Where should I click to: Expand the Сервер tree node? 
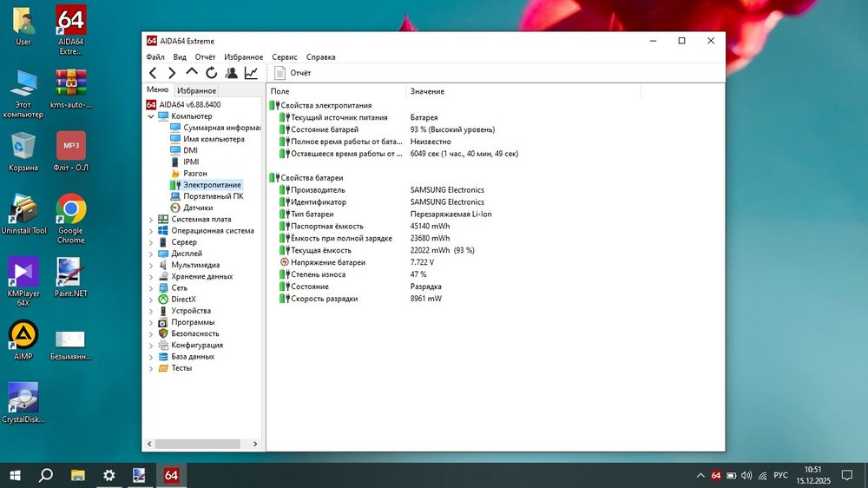[x=150, y=242]
